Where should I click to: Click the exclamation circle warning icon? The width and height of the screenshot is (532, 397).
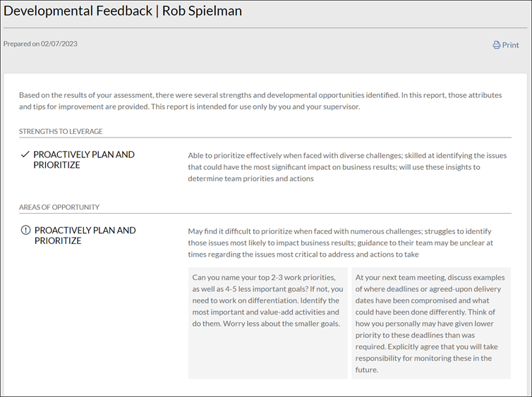26,231
